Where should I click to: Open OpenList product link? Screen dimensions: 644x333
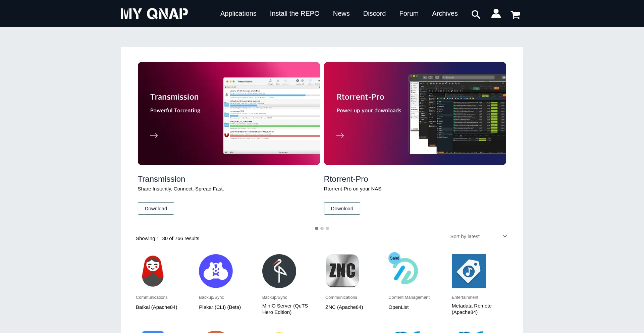tap(398, 307)
